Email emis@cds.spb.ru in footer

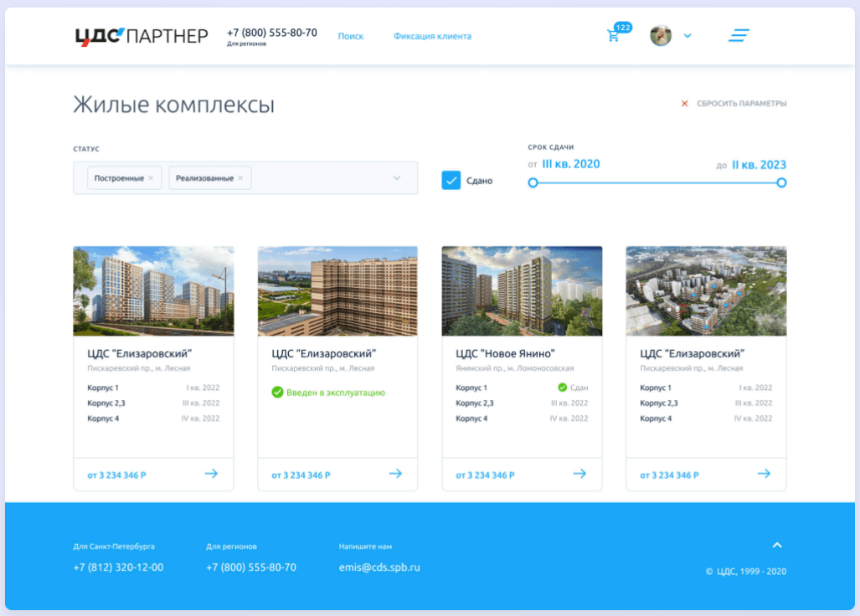tap(379, 567)
